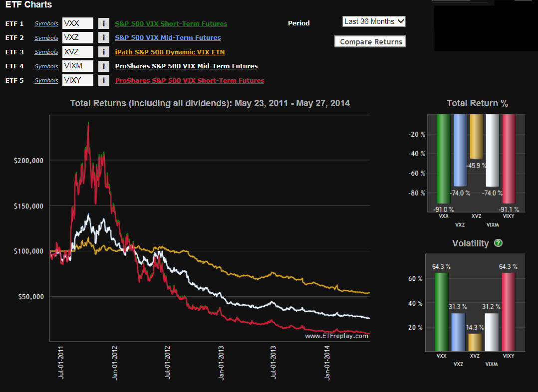538x392 pixels.
Task: Open Symbols link for ETF 3
Action: click(x=46, y=52)
